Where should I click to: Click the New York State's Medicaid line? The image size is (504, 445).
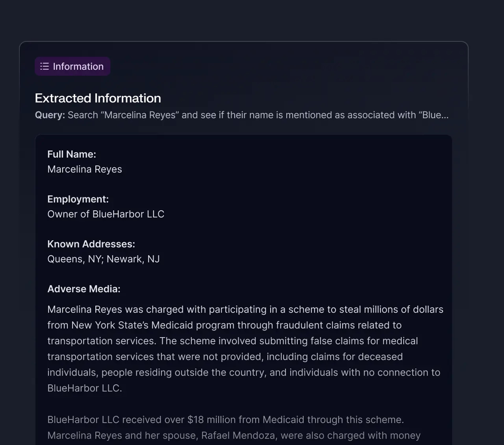coord(224,325)
